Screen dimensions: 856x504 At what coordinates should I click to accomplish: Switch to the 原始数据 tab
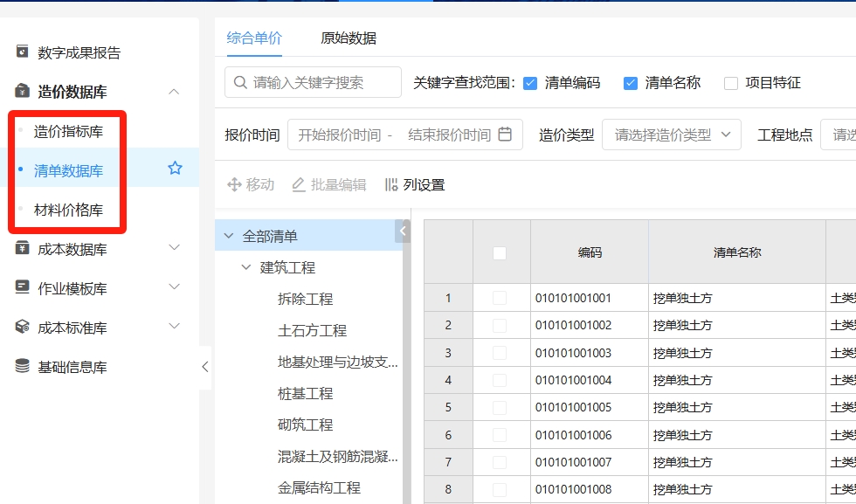pos(349,38)
